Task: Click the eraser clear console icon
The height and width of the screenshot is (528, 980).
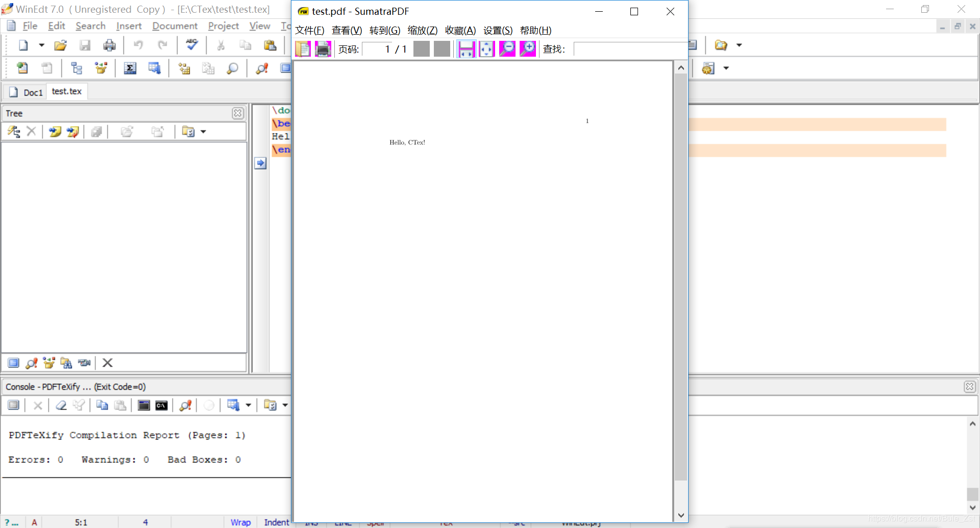Action: click(61, 405)
